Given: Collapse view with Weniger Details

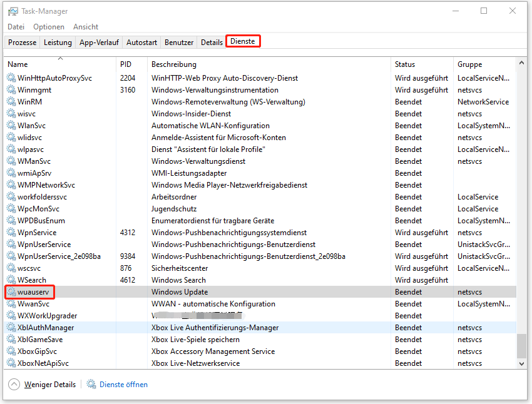Looking at the screenshot, I should [x=43, y=385].
